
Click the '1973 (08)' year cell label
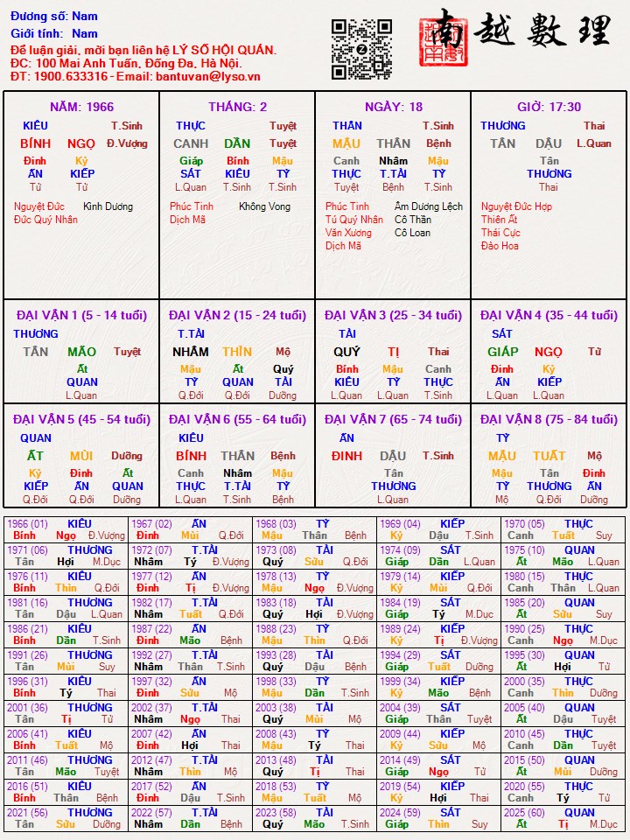(x=276, y=550)
